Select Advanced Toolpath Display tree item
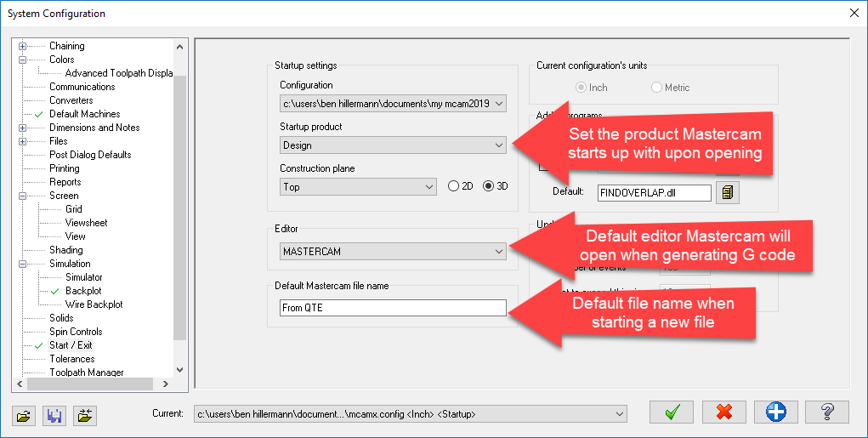The width and height of the screenshot is (868, 438). pyautogui.click(x=119, y=73)
